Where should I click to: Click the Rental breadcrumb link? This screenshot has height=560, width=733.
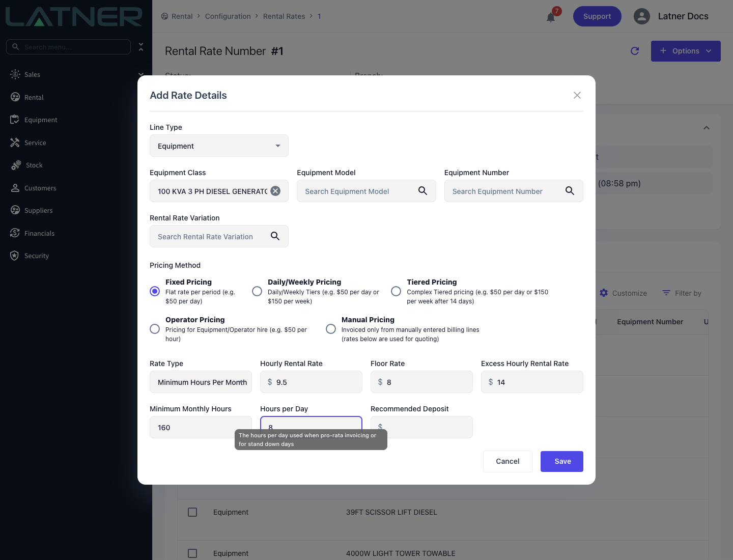(182, 16)
